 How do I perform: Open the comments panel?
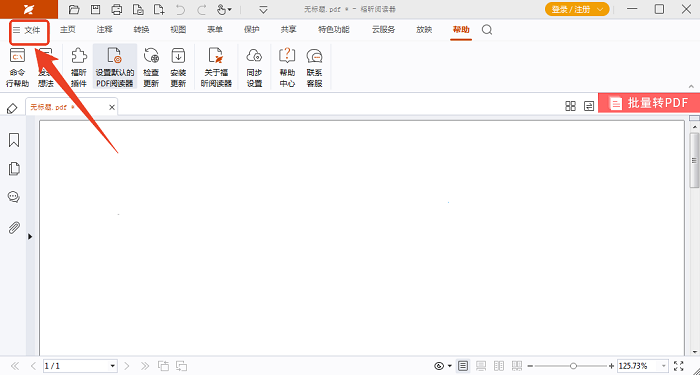14,197
